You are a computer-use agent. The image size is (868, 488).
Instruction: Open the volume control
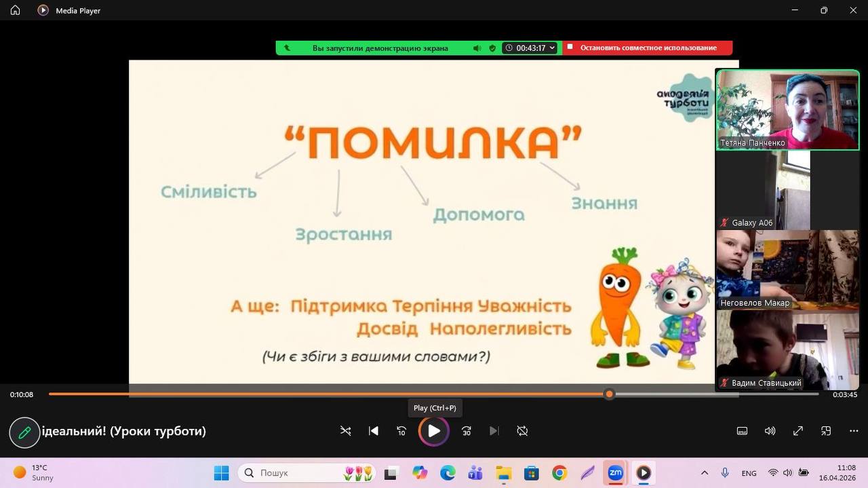(770, 431)
